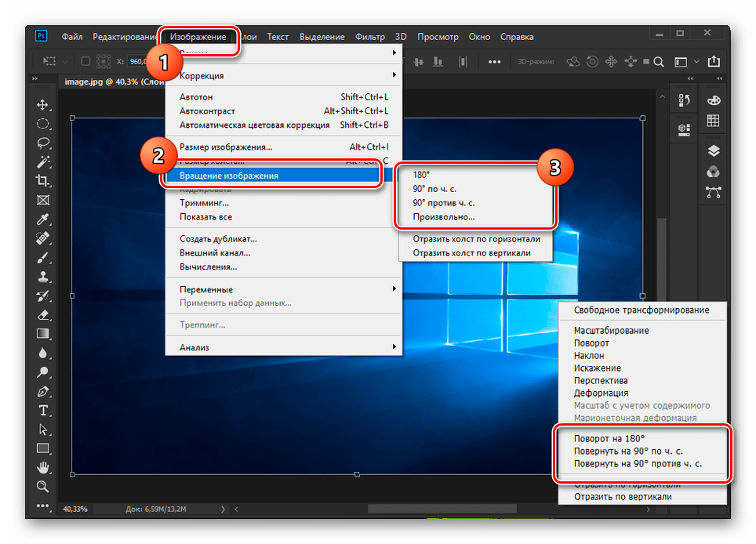Open status bar document info arrow
Viewport: 756px width, 544px height.
pos(223,509)
